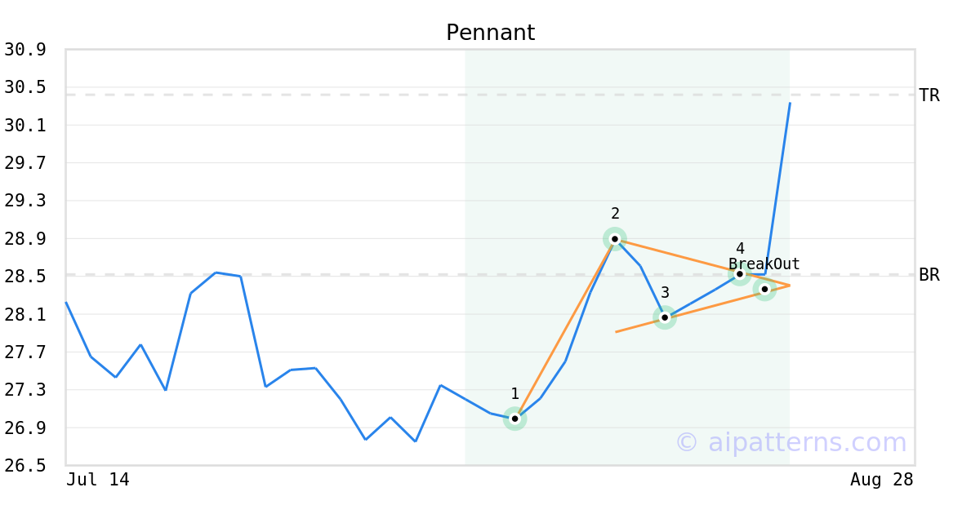This screenshot has height=514, width=980.
Task: Click the lower orange pennant trendline
Action: pos(702,309)
